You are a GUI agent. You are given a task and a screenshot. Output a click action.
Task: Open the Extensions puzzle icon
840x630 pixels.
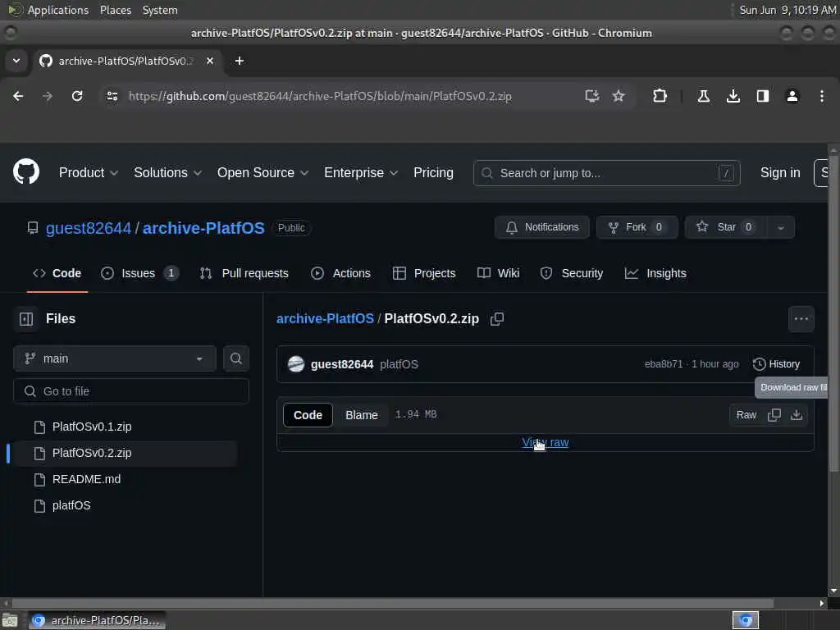pyautogui.click(x=660, y=96)
